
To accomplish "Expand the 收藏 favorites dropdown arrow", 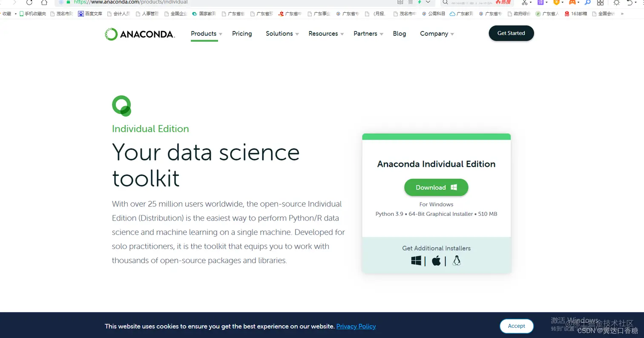I will coord(15,14).
